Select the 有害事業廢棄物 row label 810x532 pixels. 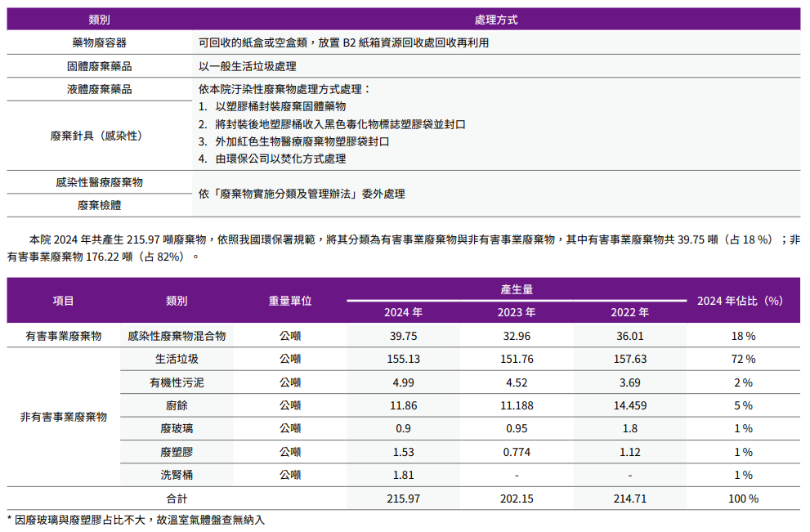coord(63,336)
